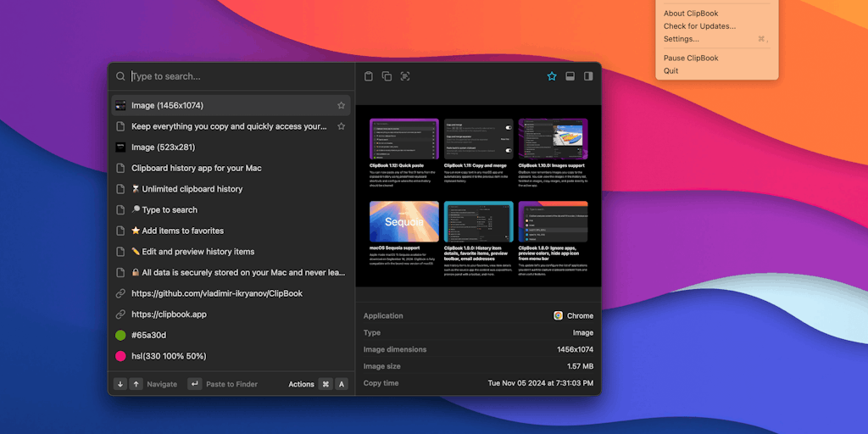Image resolution: width=868 pixels, height=434 pixels.
Task: Click Paste to Finder label
Action: point(232,384)
